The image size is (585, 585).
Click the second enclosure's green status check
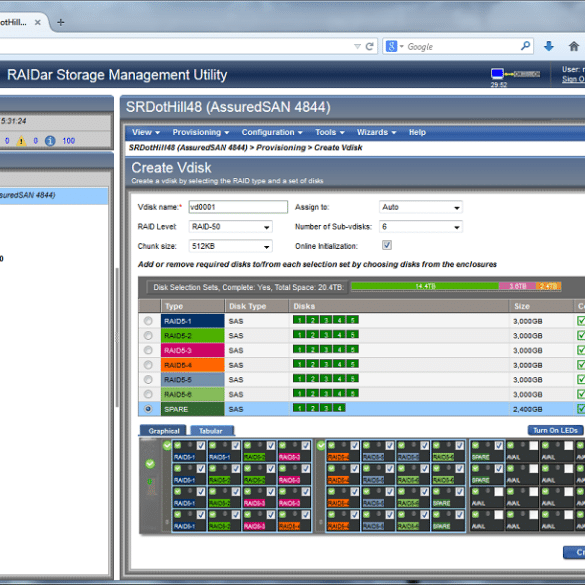click(x=320, y=445)
